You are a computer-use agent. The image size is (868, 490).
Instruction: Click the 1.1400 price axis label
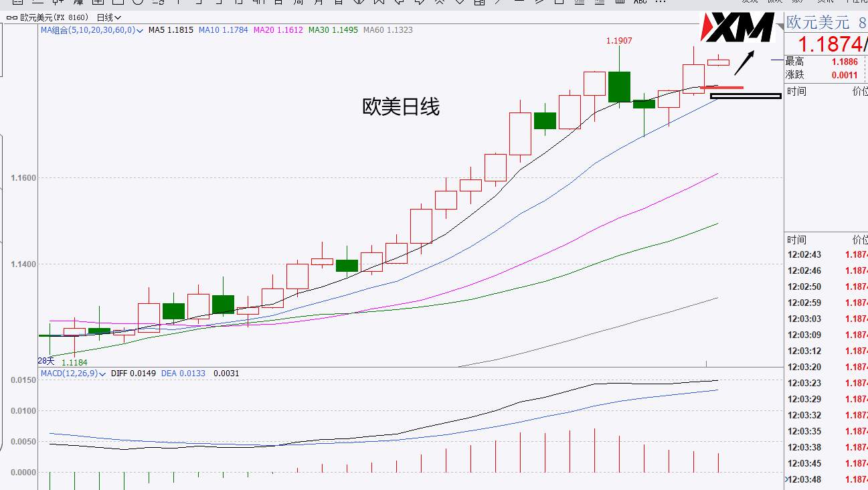(23, 264)
